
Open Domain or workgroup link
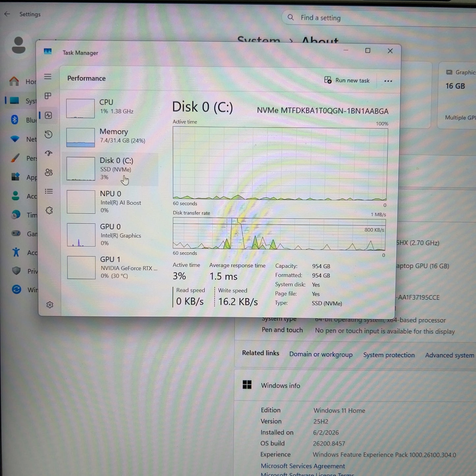point(321,354)
